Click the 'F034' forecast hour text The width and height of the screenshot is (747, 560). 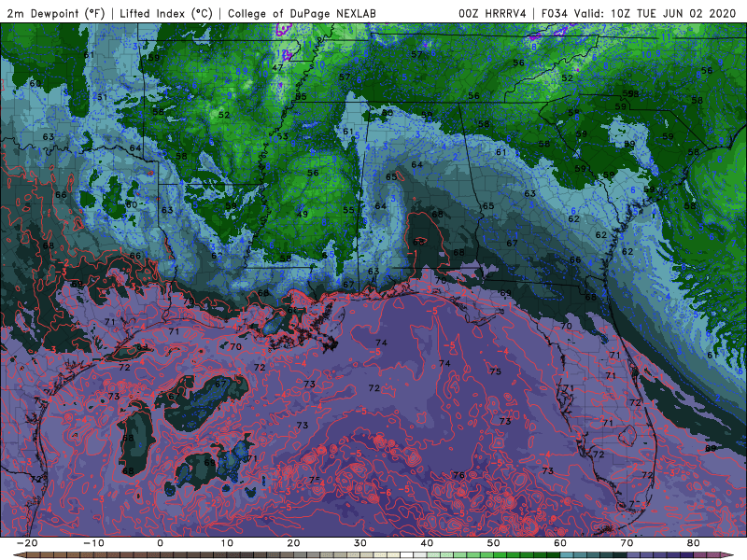pos(555,13)
